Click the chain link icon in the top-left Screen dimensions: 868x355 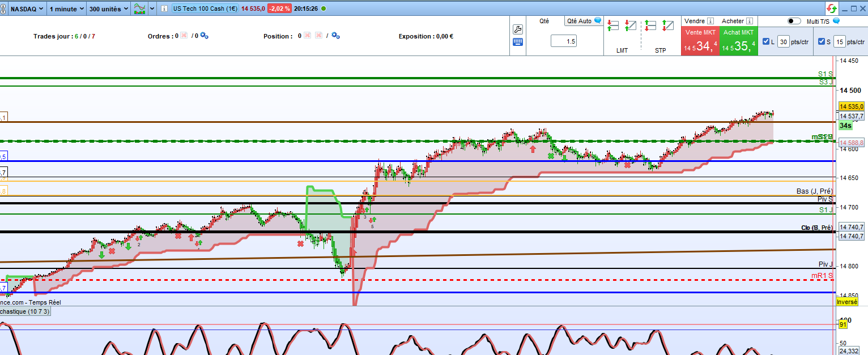coord(5,9)
